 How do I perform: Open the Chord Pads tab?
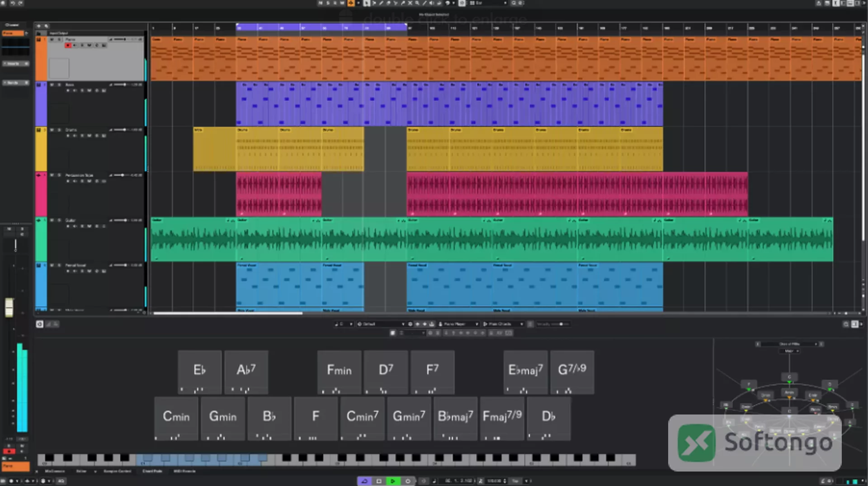pyautogui.click(x=152, y=471)
